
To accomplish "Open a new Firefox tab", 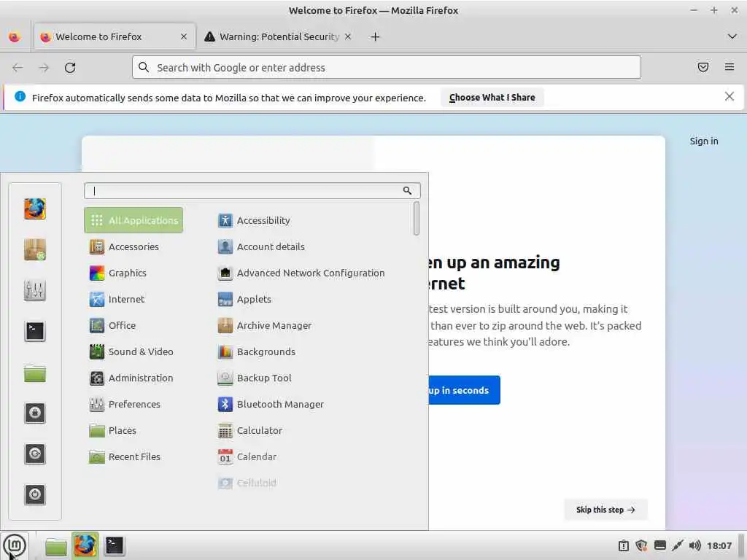I will pyautogui.click(x=375, y=36).
